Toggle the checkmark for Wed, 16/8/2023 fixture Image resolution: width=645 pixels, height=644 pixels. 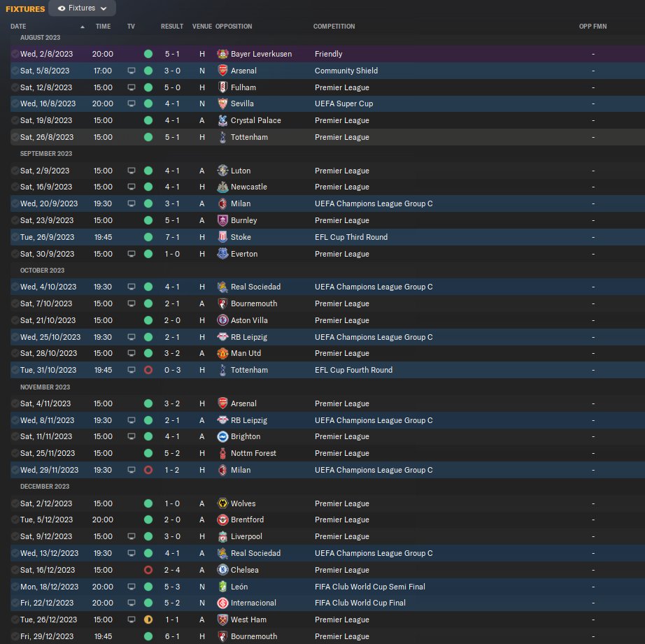[15, 103]
